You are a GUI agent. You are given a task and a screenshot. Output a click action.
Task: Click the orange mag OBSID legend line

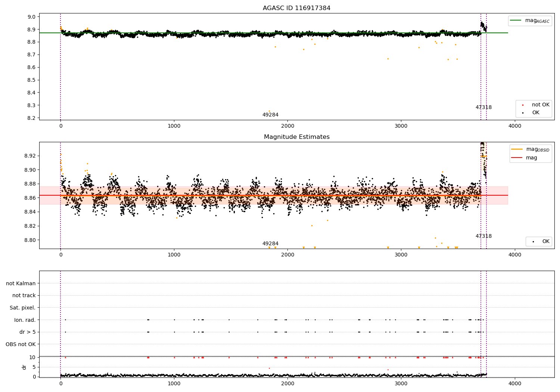[517, 149]
